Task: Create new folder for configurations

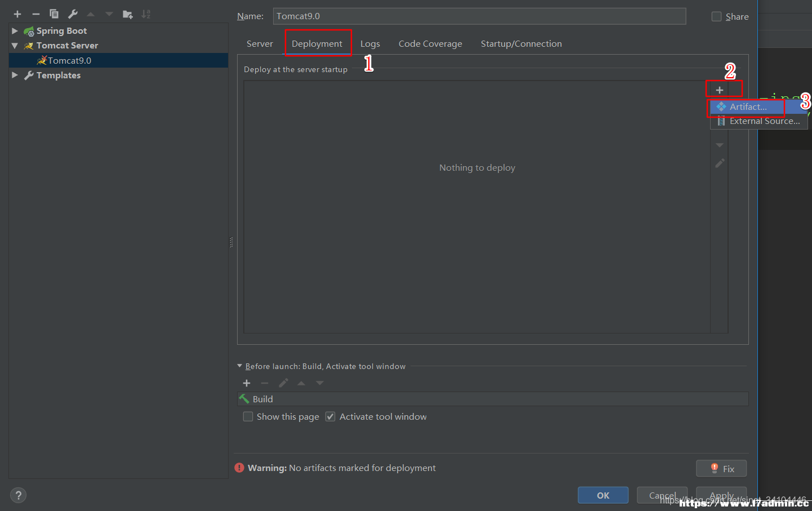Action: (128, 14)
